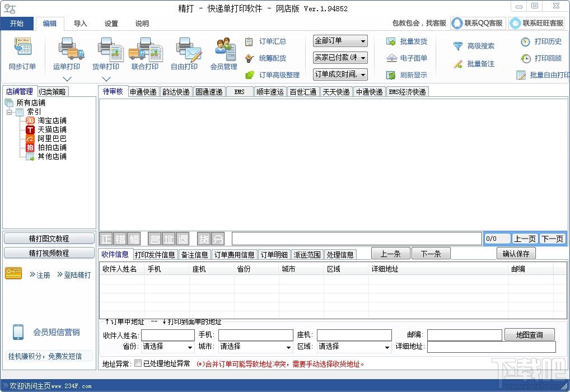Open the 买家已付款 status dropdown

coord(340,58)
